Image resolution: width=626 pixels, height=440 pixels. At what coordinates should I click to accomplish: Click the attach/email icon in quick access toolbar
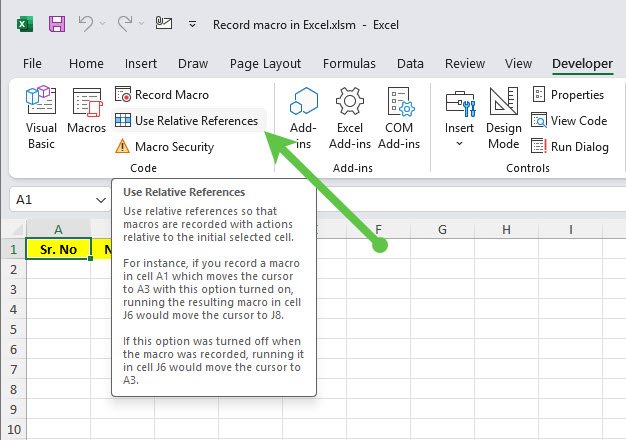tap(164, 23)
